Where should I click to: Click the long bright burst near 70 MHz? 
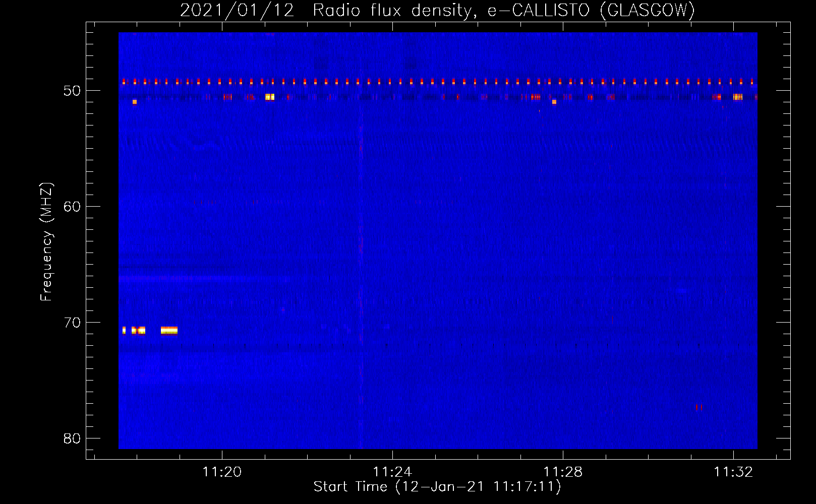pos(169,331)
